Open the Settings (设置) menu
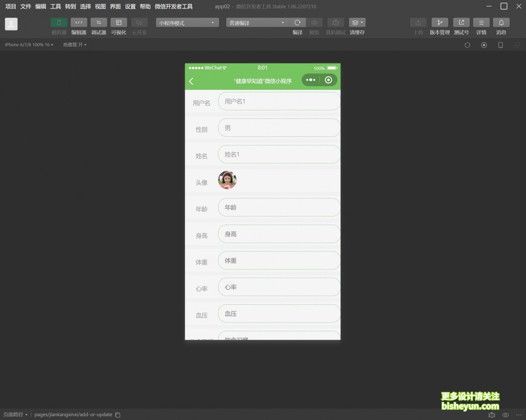The height and width of the screenshot is (420, 526). click(x=130, y=6)
